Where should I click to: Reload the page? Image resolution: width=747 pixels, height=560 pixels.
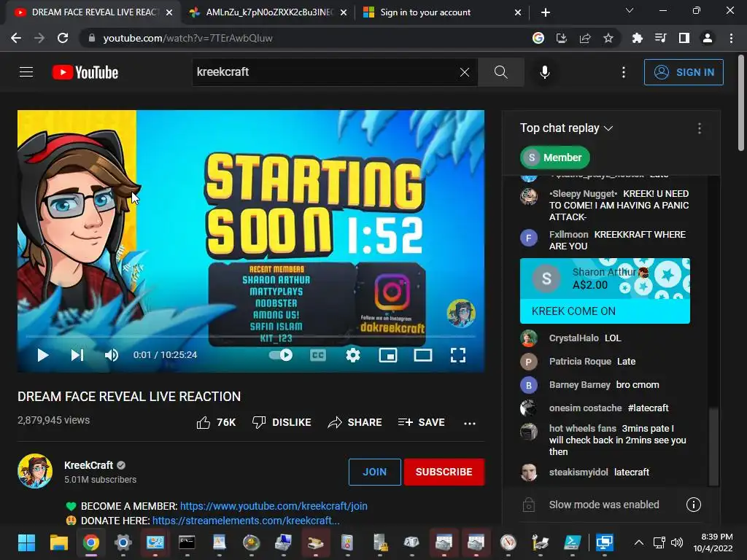point(63,38)
